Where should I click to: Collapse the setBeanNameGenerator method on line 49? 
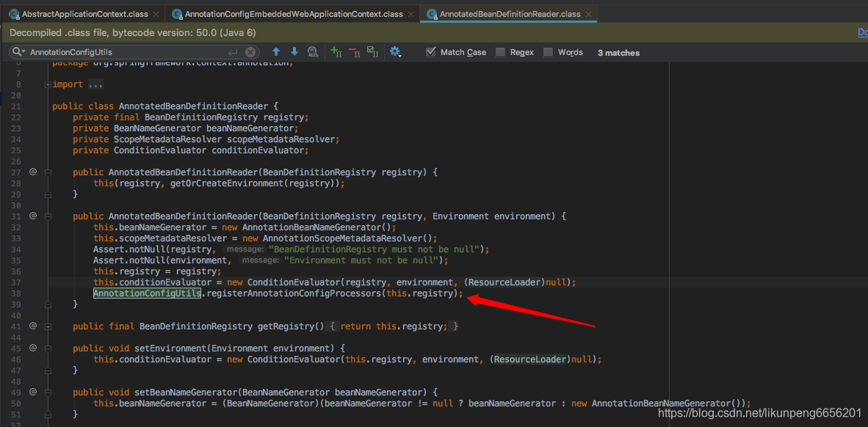pos(48,393)
